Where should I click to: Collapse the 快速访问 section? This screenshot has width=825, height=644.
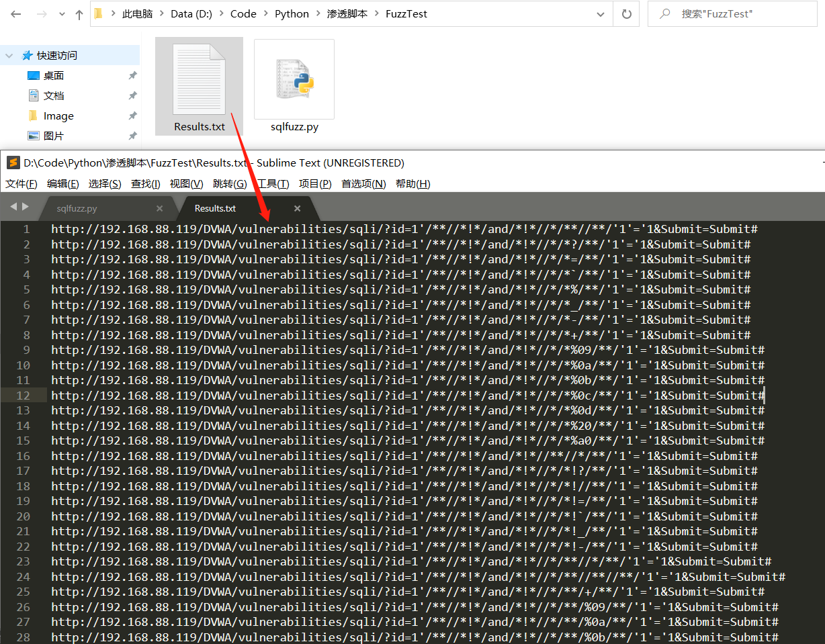(8, 54)
